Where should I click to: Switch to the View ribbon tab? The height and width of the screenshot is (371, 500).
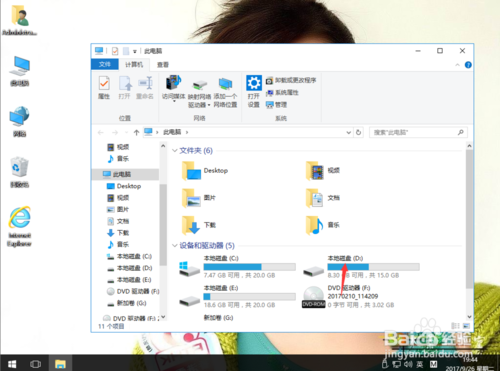click(163, 65)
